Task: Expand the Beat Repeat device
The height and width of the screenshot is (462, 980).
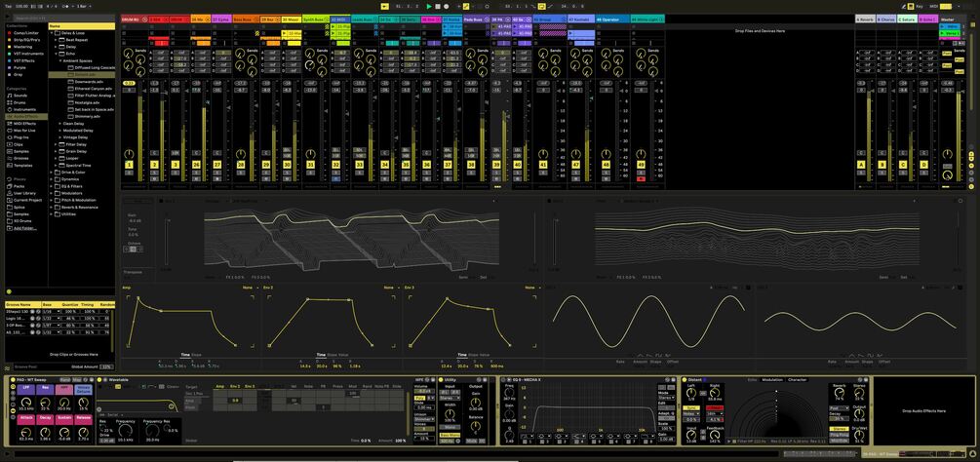Action: pos(57,39)
